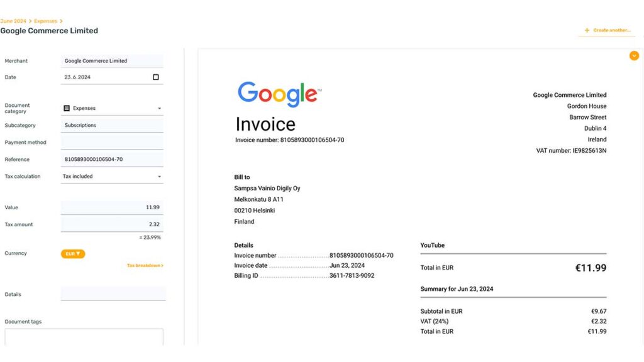This screenshot has height=362, width=644.
Task: Navigate to June 2024 via breadcrumb
Action: 13,20
